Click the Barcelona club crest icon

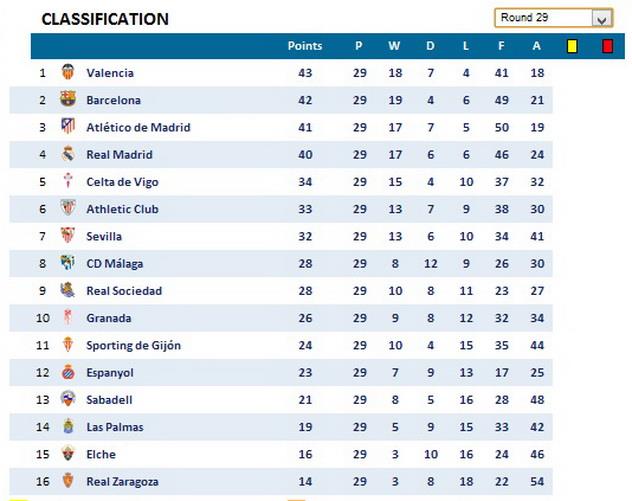68,99
